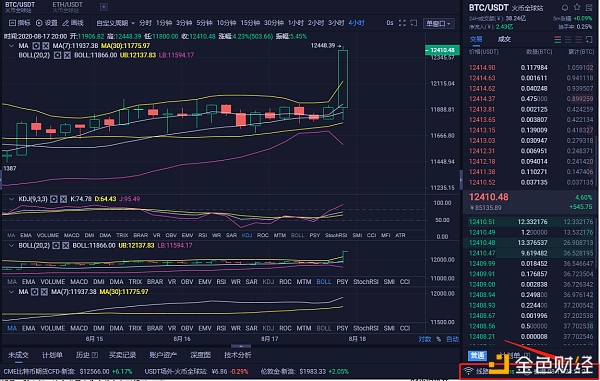
Task: Collapse the bottom MA panel chevron
Action: point(11,292)
